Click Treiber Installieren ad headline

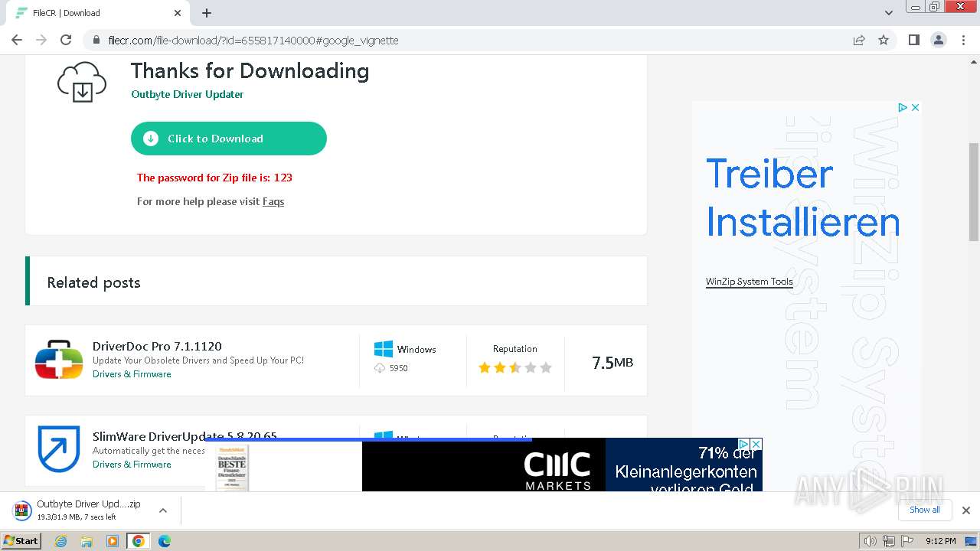[802, 197]
